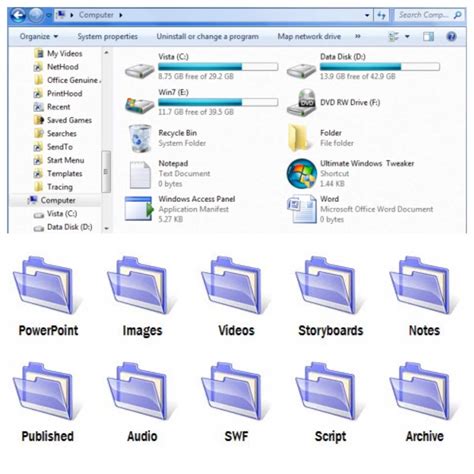
Task: Click the refresh icon beside address bar
Action: (381, 15)
